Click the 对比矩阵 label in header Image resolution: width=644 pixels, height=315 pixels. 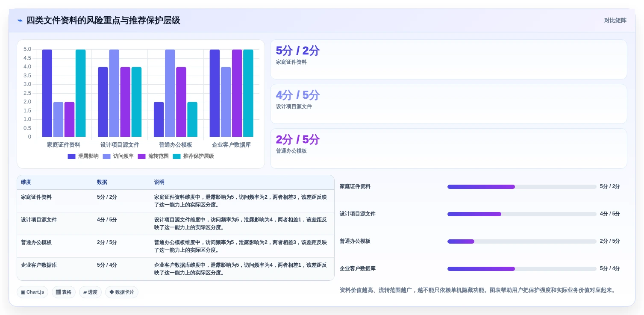(x=615, y=21)
